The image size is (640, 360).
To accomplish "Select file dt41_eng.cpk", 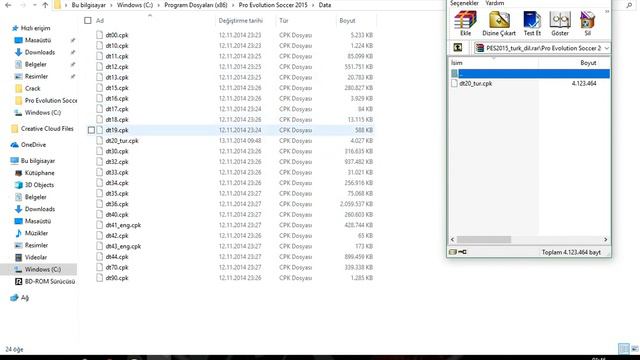I will (x=123, y=225).
